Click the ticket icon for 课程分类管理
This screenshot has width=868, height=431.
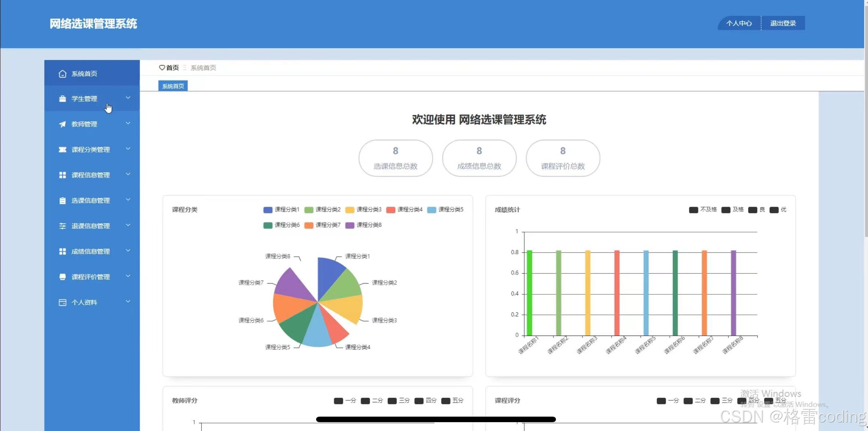click(x=62, y=150)
